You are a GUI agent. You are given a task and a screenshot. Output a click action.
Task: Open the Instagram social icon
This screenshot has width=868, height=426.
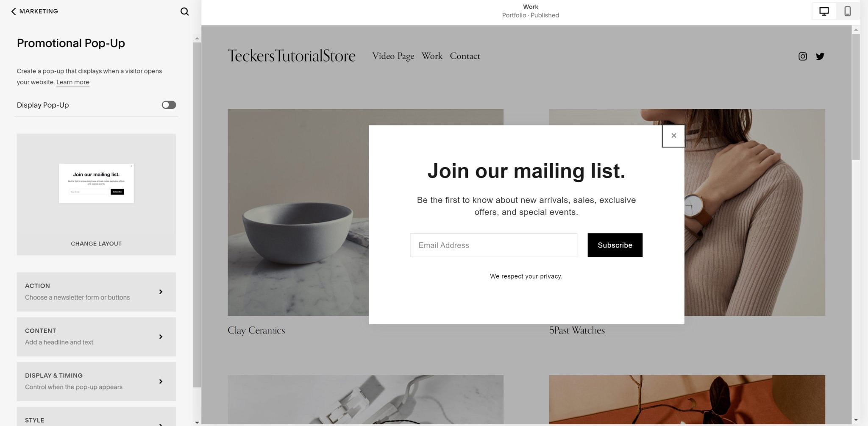pos(803,56)
